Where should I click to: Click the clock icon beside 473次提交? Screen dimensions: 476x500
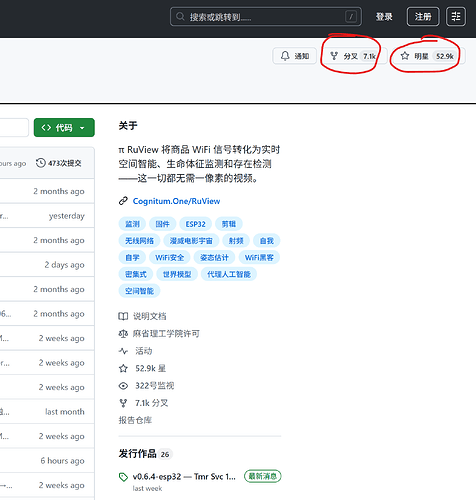(x=41, y=163)
